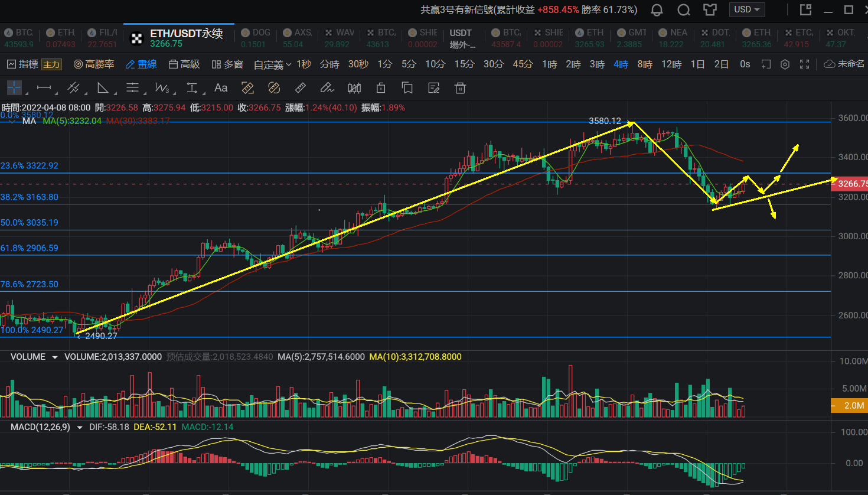Image resolution: width=868 pixels, height=495 pixels.
Task: Click the second orange rounded ruler icon
Action: click(x=274, y=88)
